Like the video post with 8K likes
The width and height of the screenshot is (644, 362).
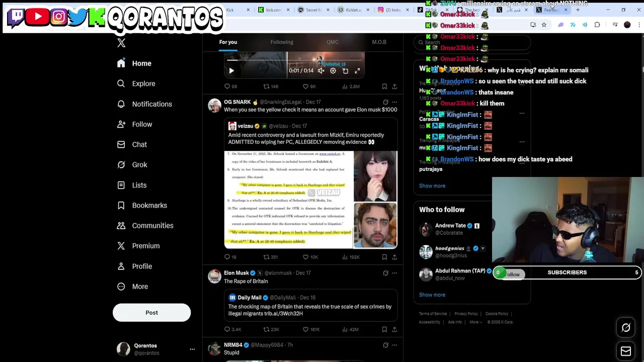309,86
